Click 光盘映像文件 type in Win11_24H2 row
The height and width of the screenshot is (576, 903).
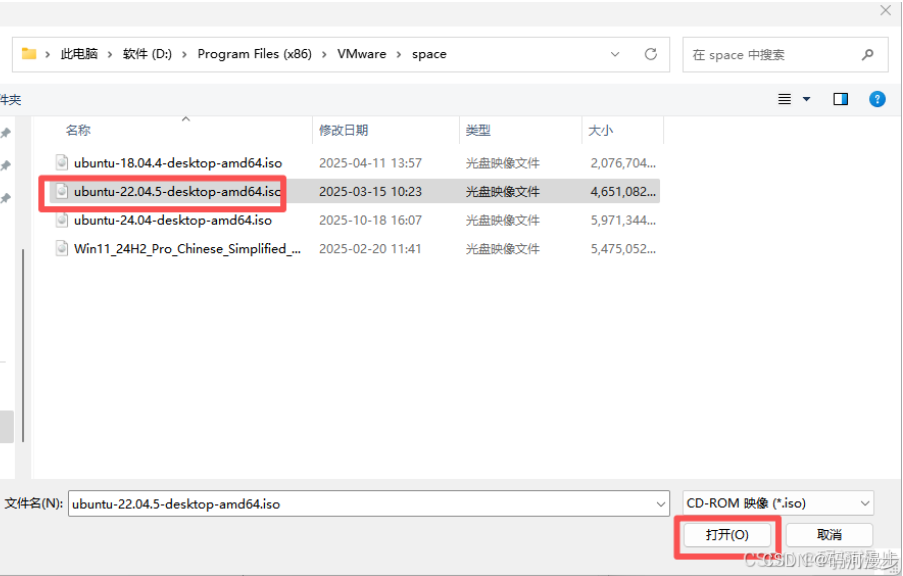pos(503,249)
